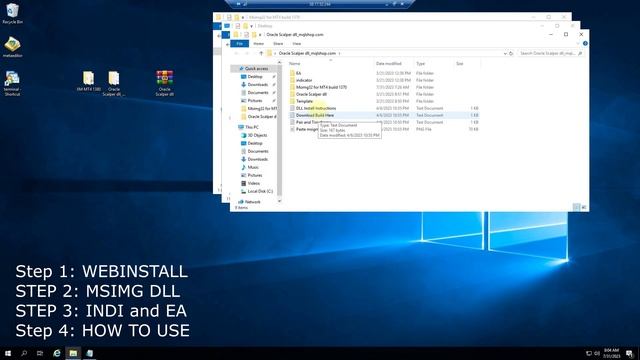Select the XM MT4 1380 desktop folder

click(89, 81)
